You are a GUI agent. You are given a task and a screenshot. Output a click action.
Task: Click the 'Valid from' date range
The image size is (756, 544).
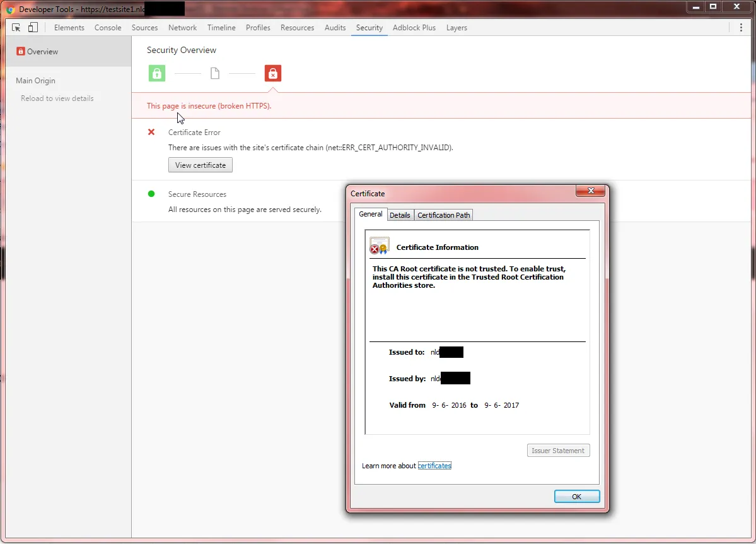[x=454, y=405]
